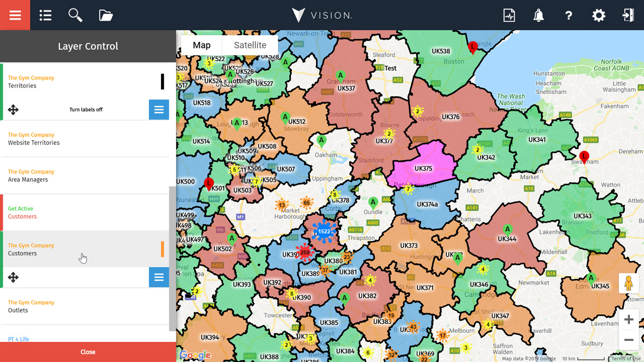Click the blue 1522 customer cluster

[324, 232]
